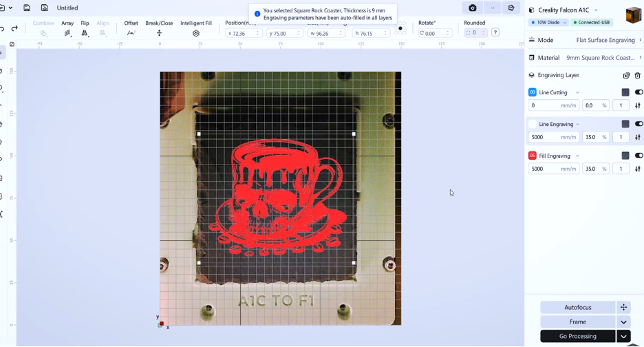Viewport: 644px width, 347px height.
Task: Click the red 05 layer badge
Action: coord(533,156)
